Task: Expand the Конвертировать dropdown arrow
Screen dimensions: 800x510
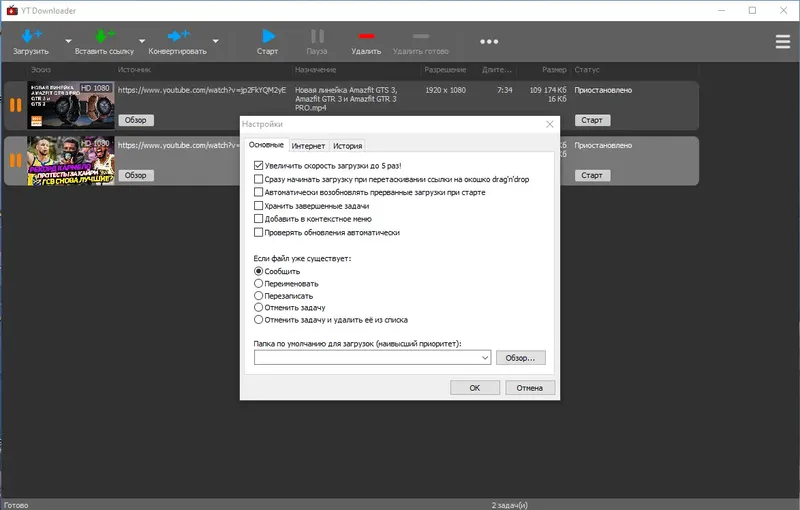Action: [x=215, y=41]
